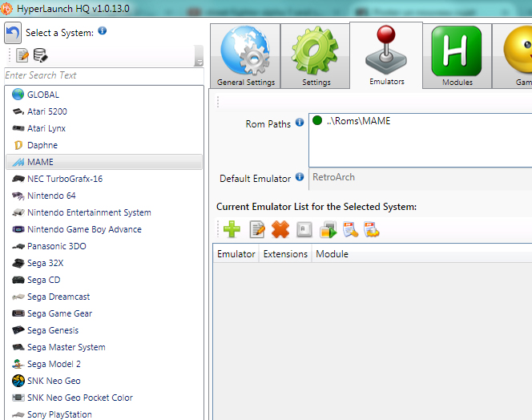Click info icon beside Rom Paths
Screen dimensions: 532x420
coord(300,122)
